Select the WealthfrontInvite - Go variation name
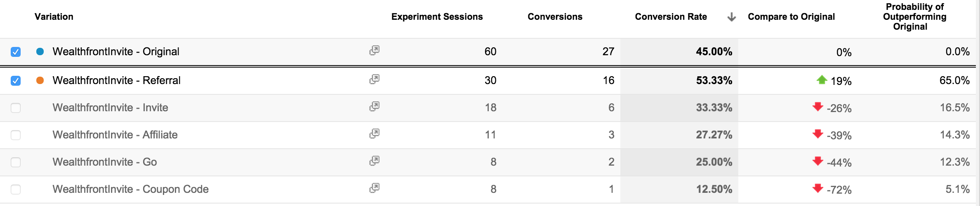 click(x=105, y=162)
